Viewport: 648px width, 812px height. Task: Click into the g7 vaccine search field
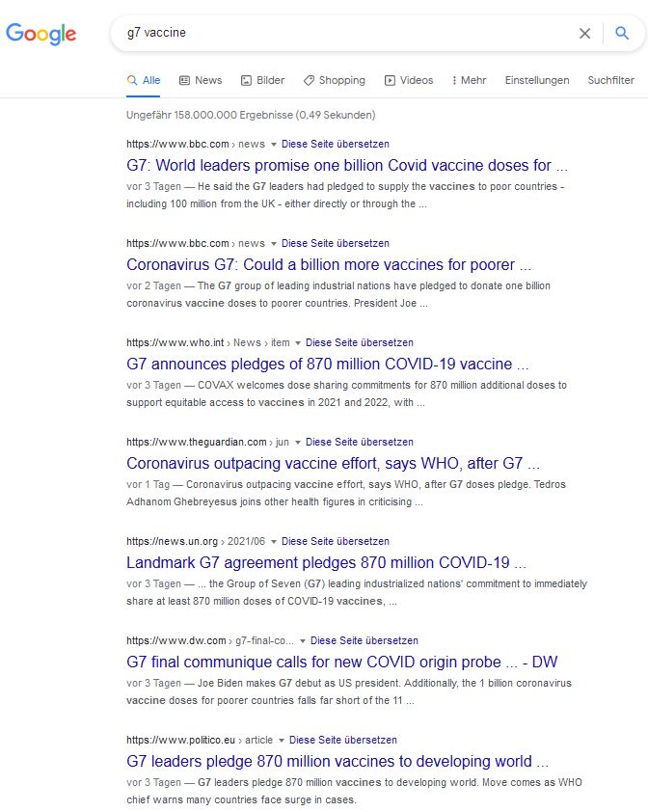(x=337, y=33)
